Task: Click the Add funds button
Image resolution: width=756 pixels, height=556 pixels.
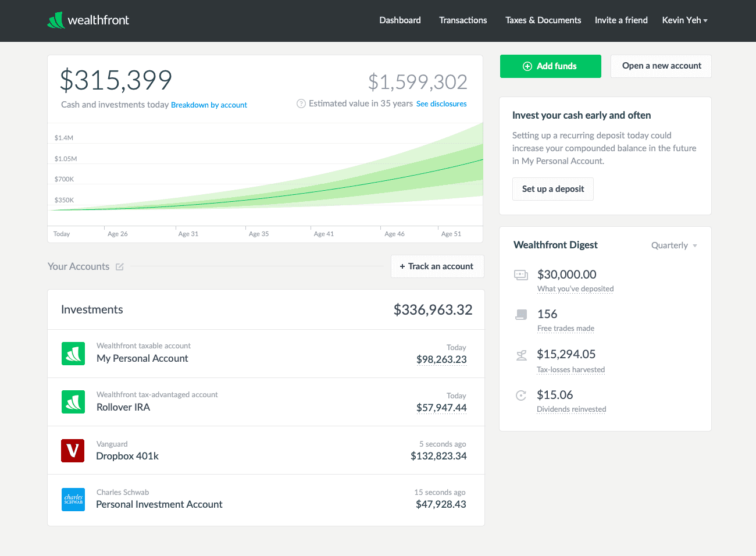Action: pos(551,66)
